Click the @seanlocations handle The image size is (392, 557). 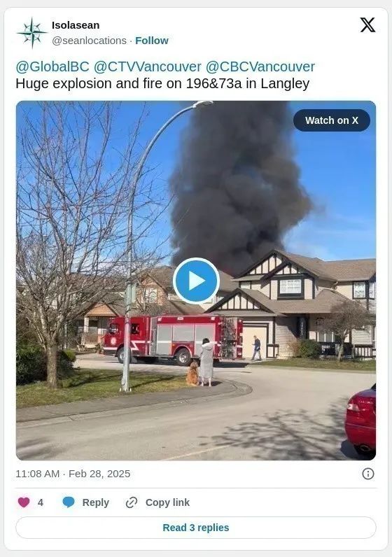89,41
